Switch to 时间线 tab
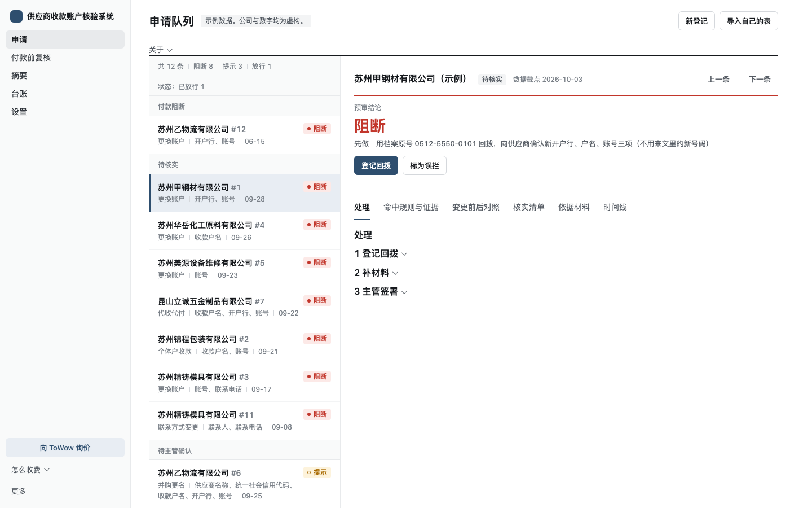This screenshot has width=812, height=508. pyautogui.click(x=615, y=207)
